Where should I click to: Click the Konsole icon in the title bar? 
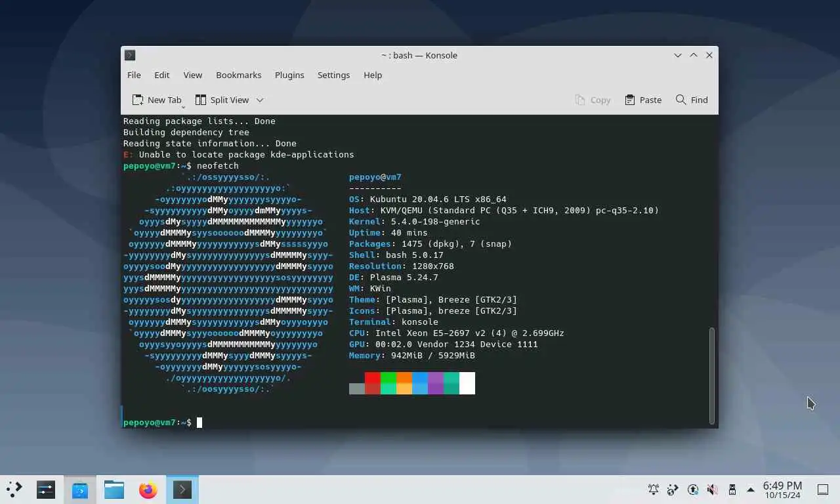pyautogui.click(x=130, y=55)
